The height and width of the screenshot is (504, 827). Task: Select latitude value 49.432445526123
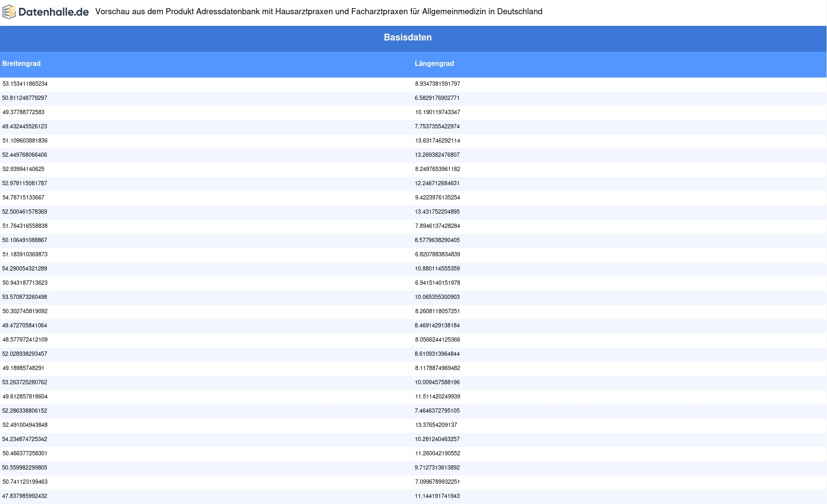(x=25, y=127)
